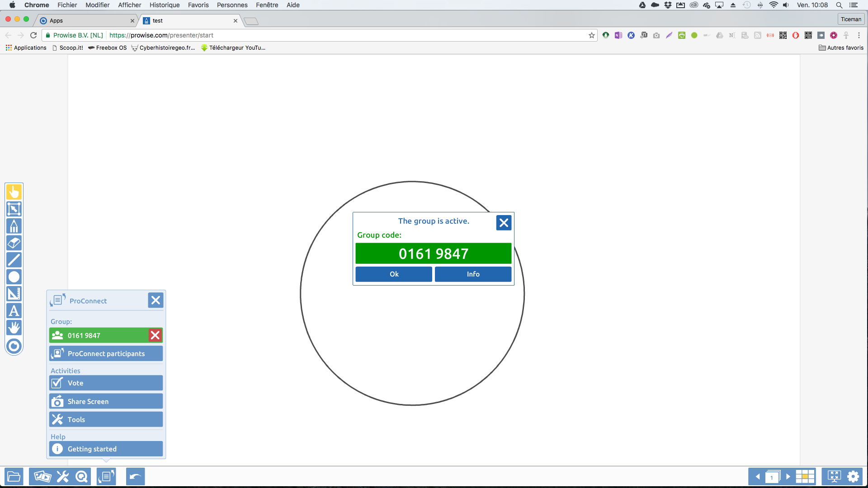Open ProConnect participants list

106,354
